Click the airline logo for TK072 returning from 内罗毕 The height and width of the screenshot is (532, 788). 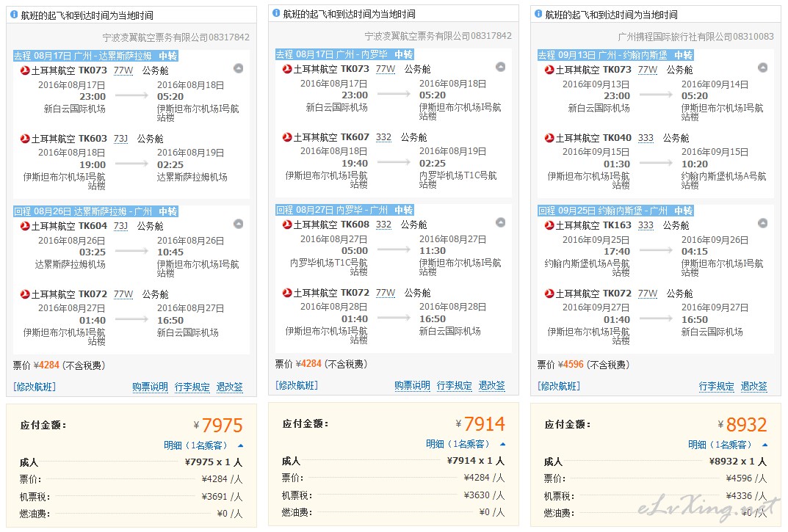(287, 292)
